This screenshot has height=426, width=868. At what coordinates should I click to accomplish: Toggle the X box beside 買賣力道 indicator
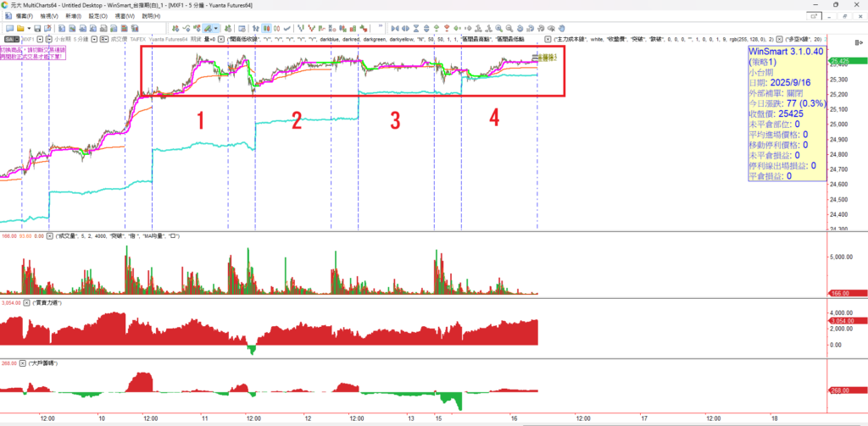tap(26, 302)
